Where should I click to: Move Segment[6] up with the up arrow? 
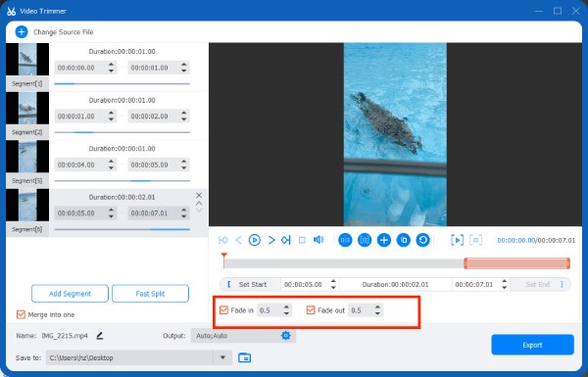tap(199, 203)
